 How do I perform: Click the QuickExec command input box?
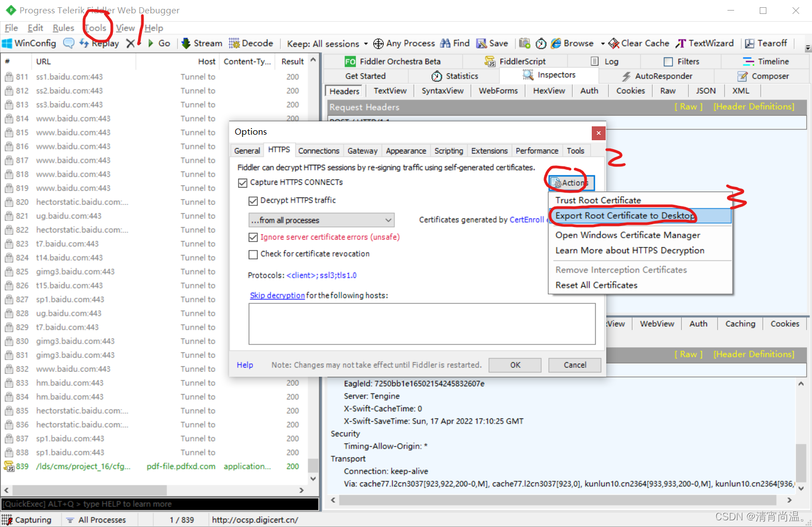(160, 504)
